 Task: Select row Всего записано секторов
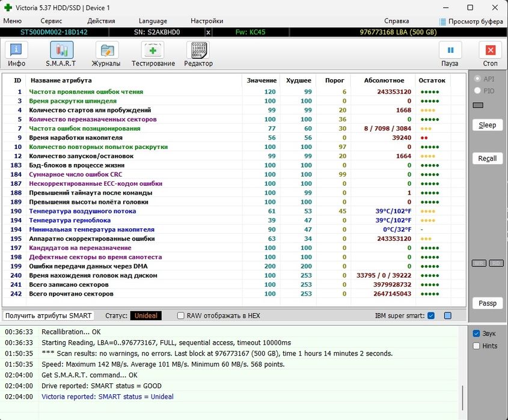point(234,285)
